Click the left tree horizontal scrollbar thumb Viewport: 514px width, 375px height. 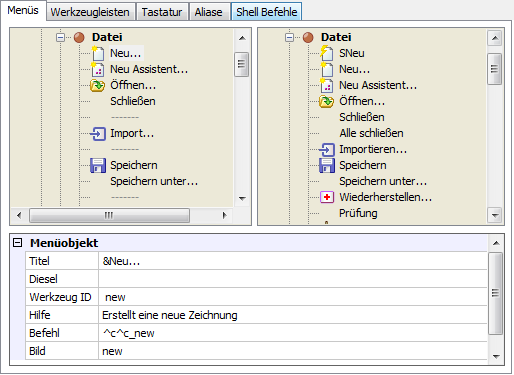click(x=109, y=215)
